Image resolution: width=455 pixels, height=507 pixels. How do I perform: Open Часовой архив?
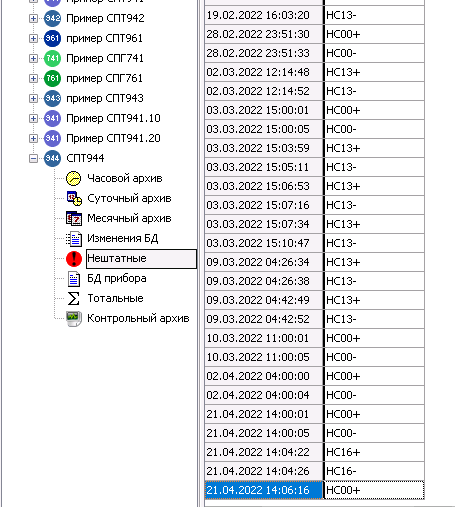125,178
